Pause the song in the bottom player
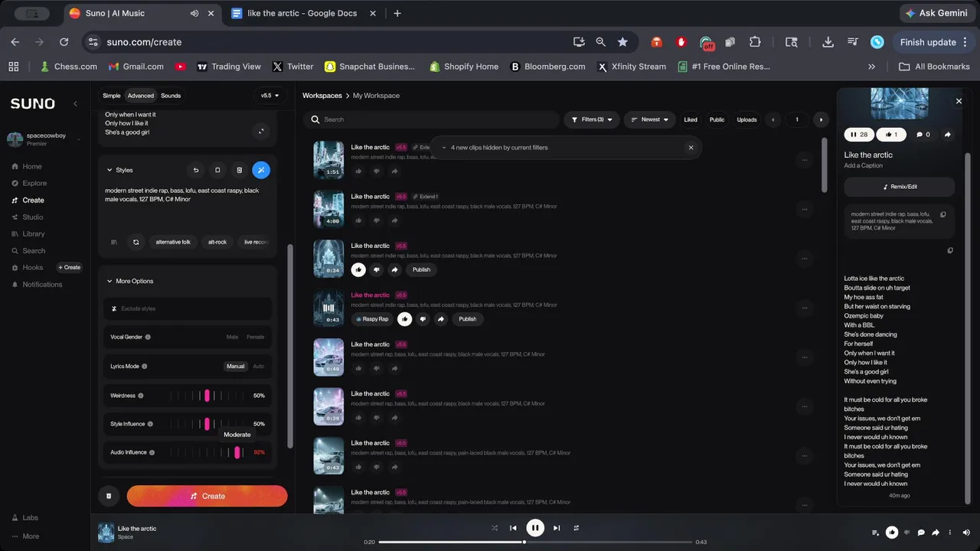Screen dimensions: 980x551 click(535, 528)
